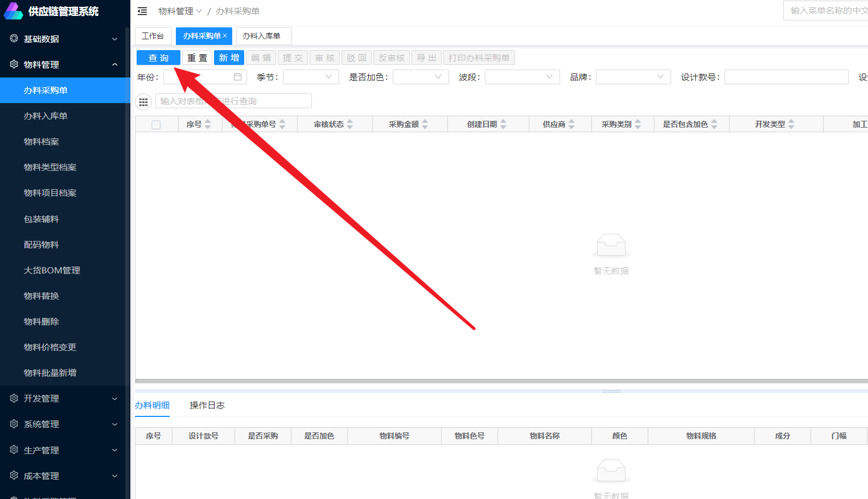Sort by 采购金额 column arrows
The height and width of the screenshot is (499, 868).
click(425, 124)
